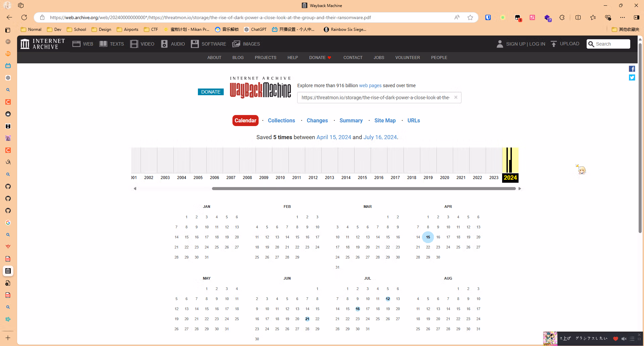The height and width of the screenshot is (346, 644).
Task: Open the PROJECTS menu item
Action: pyautogui.click(x=266, y=58)
